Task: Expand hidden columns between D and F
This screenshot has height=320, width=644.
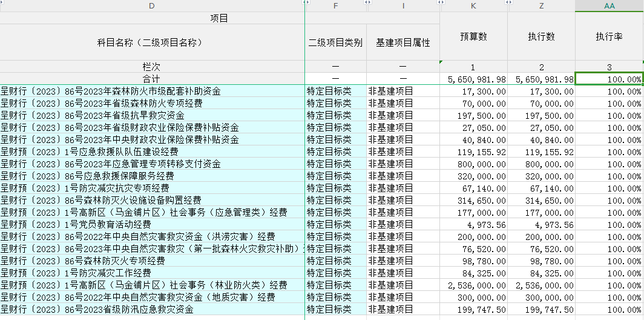Action: [305, 2]
